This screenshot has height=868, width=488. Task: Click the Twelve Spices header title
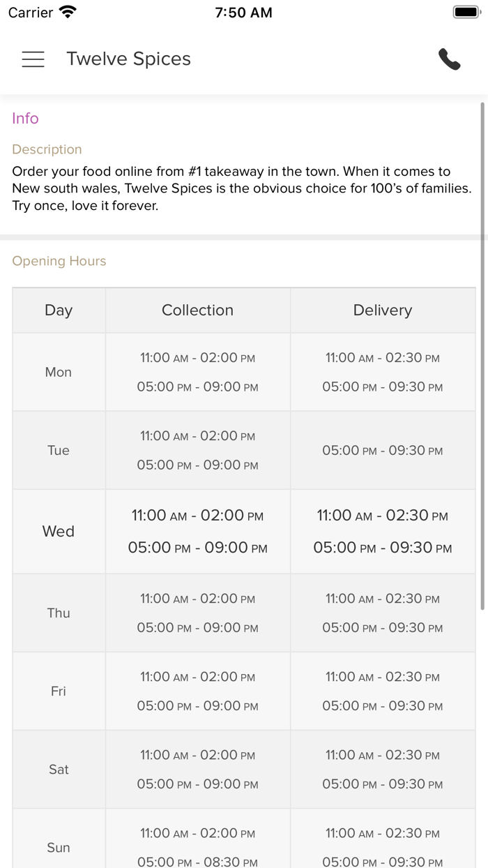(x=128, y=59)
